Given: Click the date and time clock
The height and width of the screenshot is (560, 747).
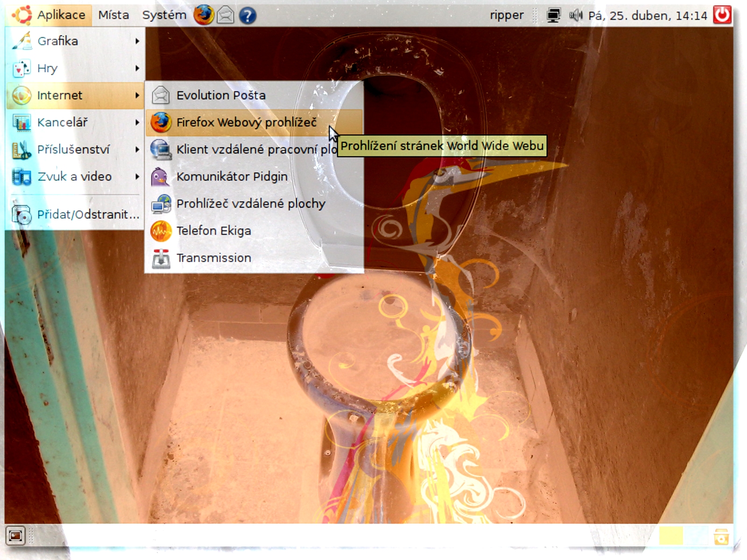Looking at the screenshot, I should tap(647, 16).
